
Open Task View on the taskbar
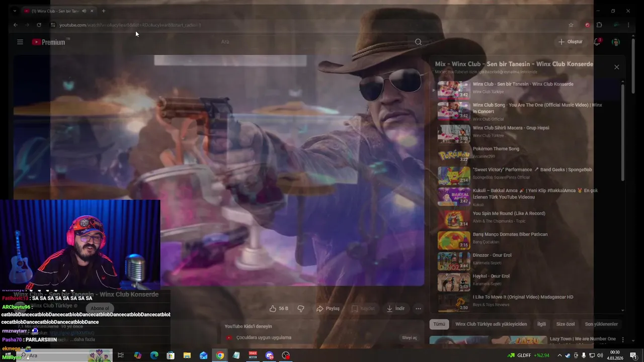point(121,355)
